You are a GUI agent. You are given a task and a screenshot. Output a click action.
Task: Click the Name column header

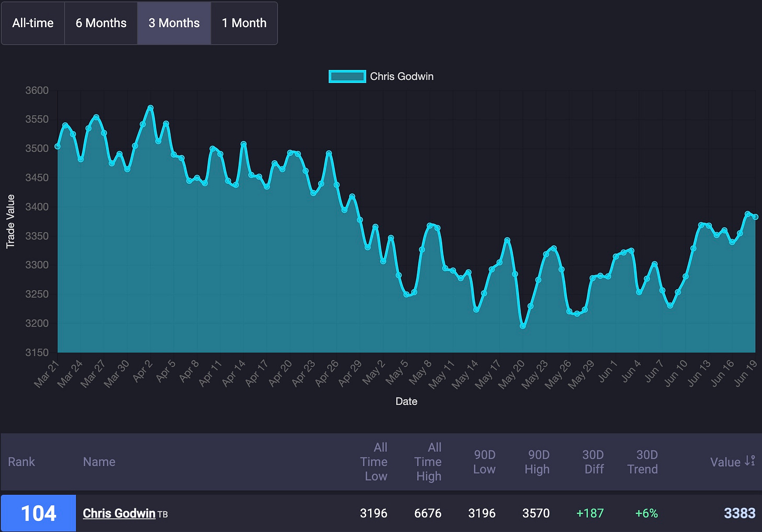(99, 462)
